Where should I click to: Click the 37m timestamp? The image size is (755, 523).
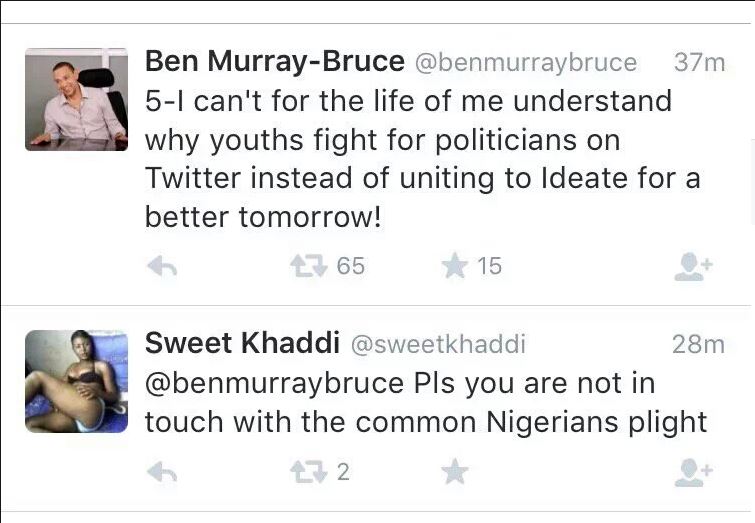699,63
